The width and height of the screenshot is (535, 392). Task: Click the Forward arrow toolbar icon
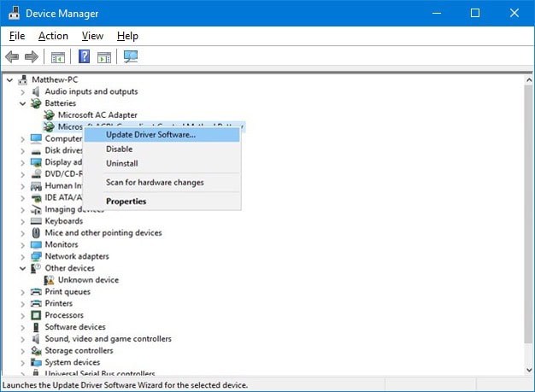32,56
